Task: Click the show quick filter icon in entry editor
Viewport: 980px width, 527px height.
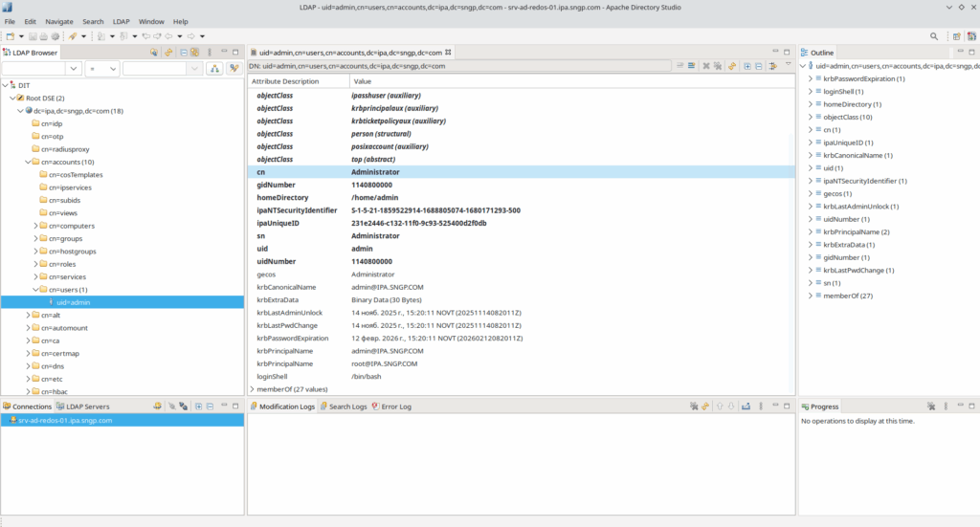Action: click(773, 66)
